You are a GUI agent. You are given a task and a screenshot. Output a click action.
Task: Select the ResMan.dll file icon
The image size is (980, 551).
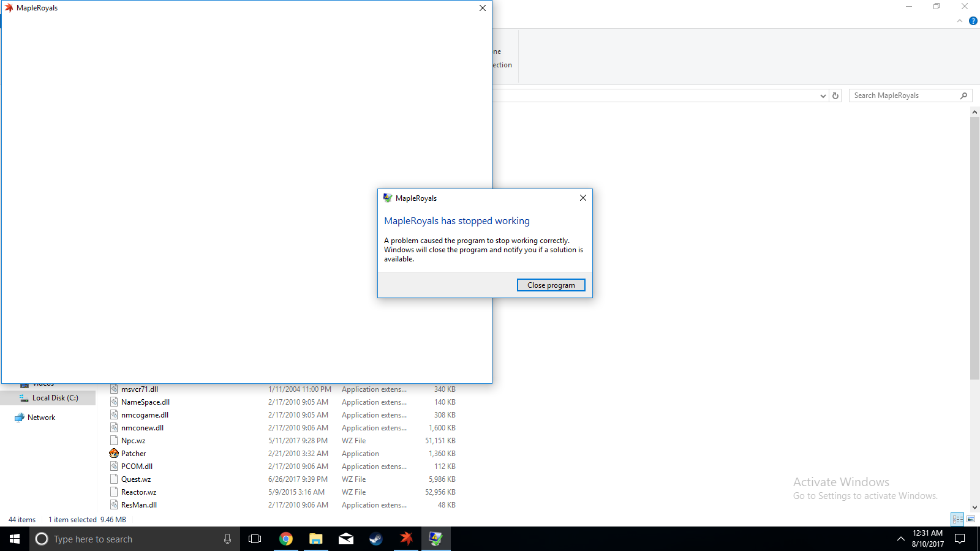coord(114,504)
